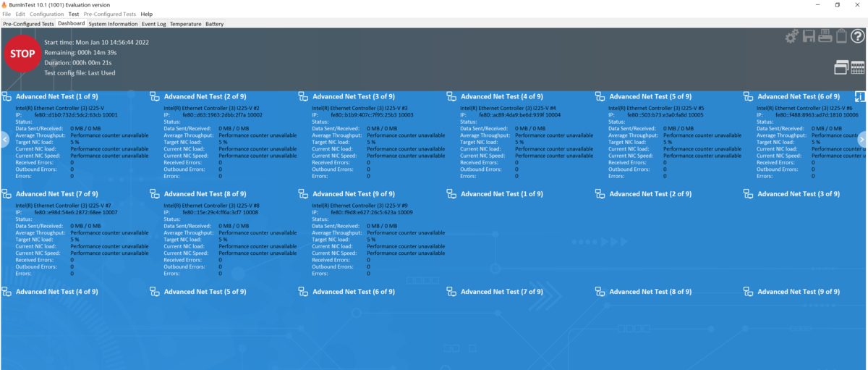
Task: Select the Dashboard tab
Action: click(x=71, y=23)
